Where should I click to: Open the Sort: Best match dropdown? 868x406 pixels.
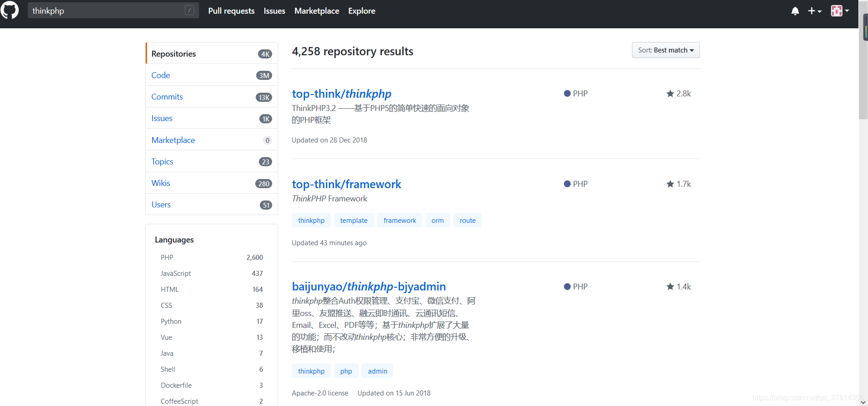pos(666,50)
